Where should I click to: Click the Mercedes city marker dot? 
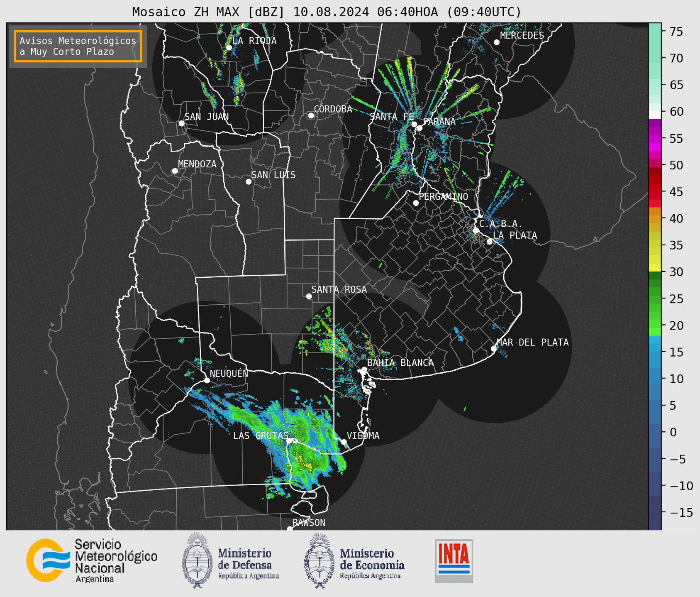pos(497,42)
